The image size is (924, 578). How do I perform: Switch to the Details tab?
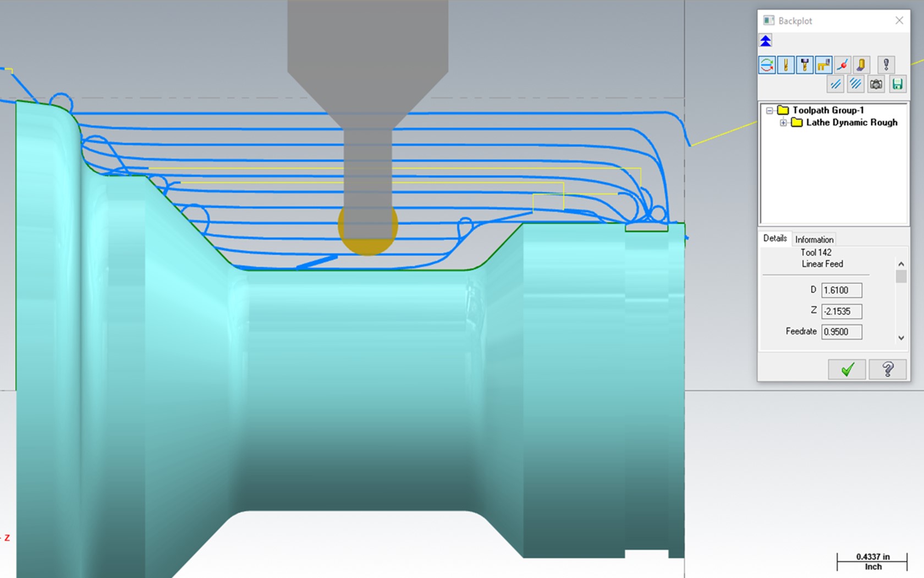click(x=775, y=238)
